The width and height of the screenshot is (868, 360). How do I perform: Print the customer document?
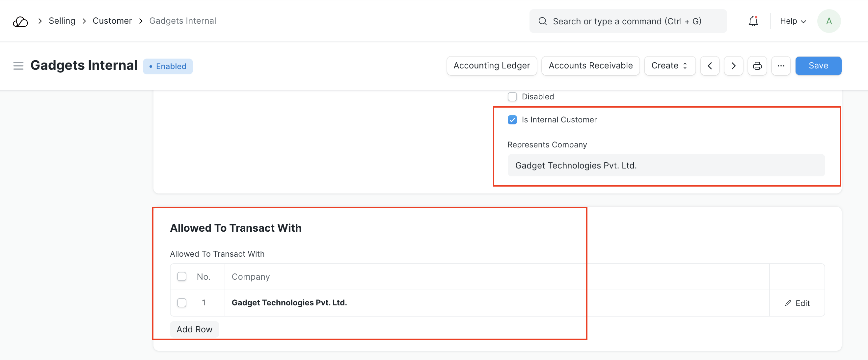pyautogui.click(x=757, y=66)
